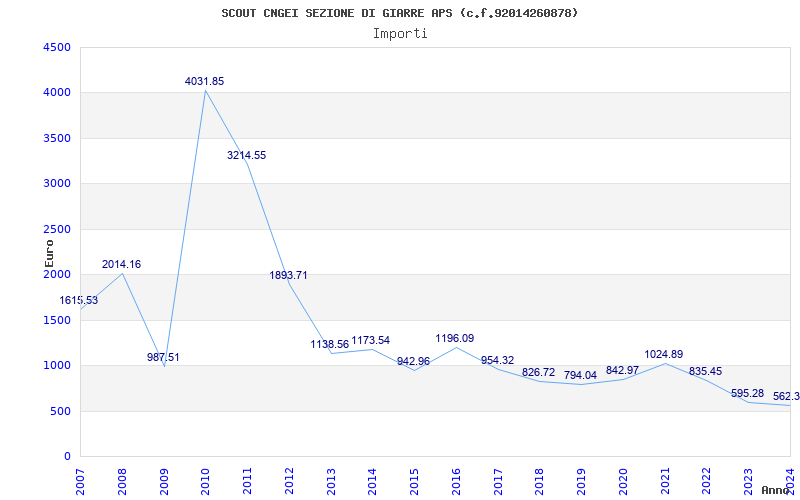The height and width of the screenshot is (500, 800).
Task: Click the 1173.54 value label
Action: (x=371, y=340)
